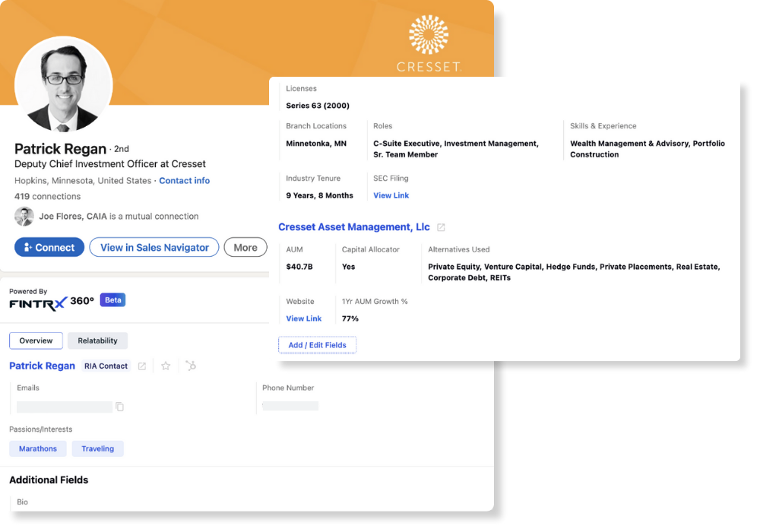Copy the email address using copy icon
Image resolution: width=760 pixels, height=532 pixels.
tap(119, 407)
